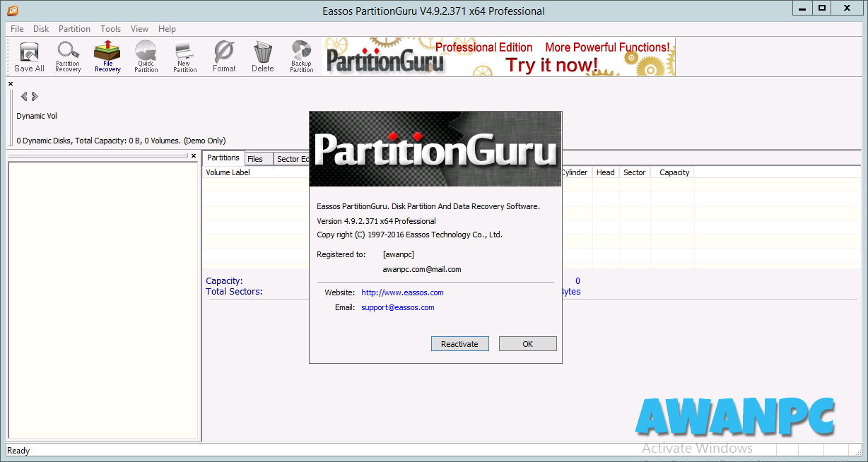The height and width of the screenshot is (462, 868).
Task: Confirm the About dialog with OK
Action: (527, 344)
